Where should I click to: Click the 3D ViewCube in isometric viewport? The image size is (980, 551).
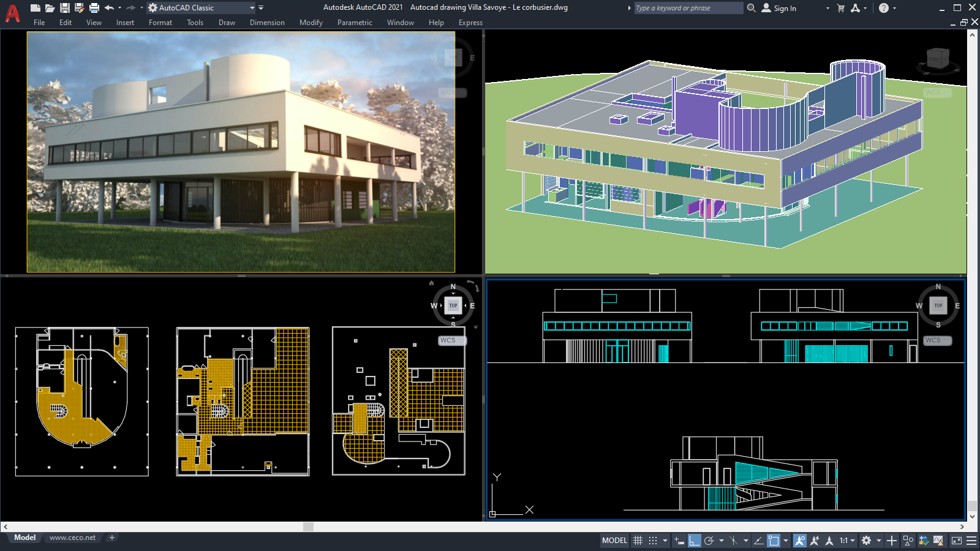tap(937, 59)
